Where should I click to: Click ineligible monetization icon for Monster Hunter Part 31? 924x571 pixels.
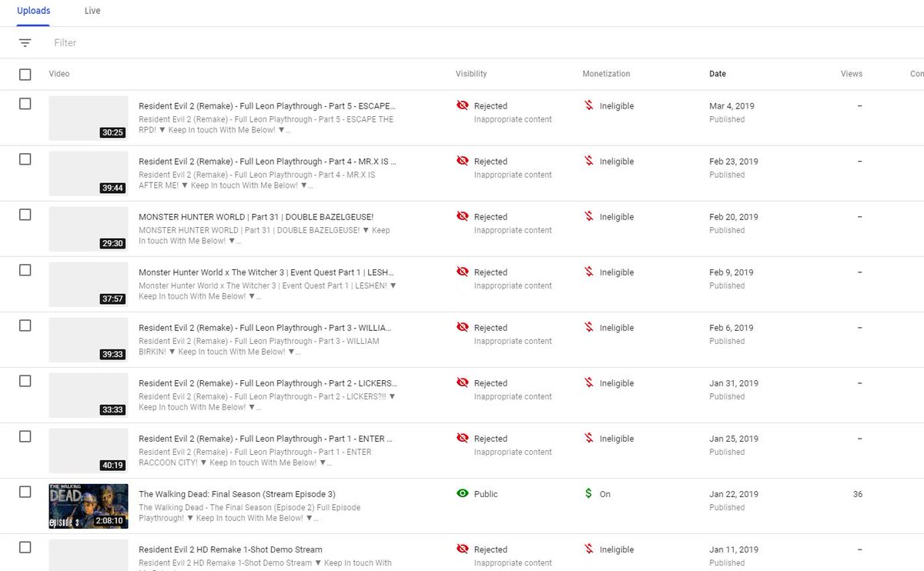589,216
